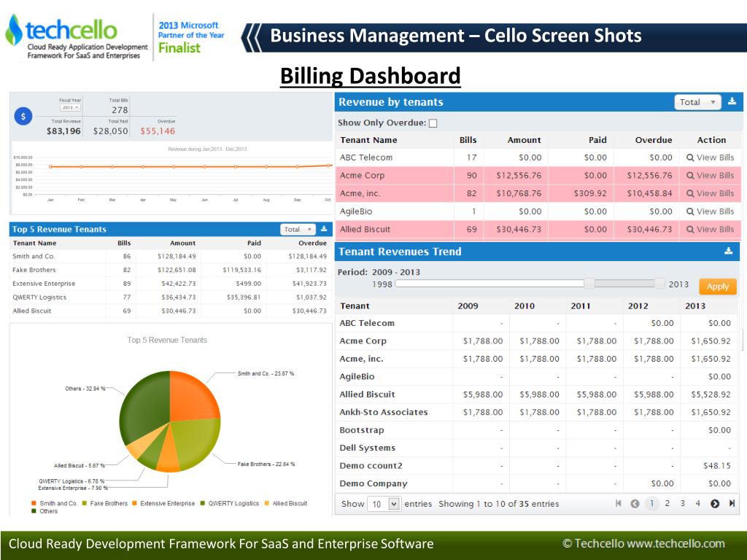This screenshot has width=747, height=560.
Task: Download the Revenue by tenants report
Action: point(732,101)
